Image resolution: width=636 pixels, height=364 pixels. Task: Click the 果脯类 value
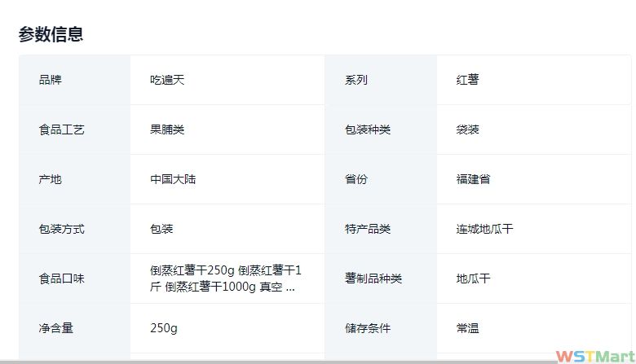pos(167,129)
